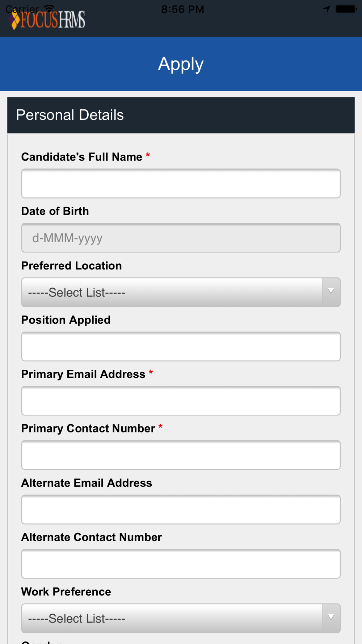Tap the 8:56 PM status clock

coord(182,9)
